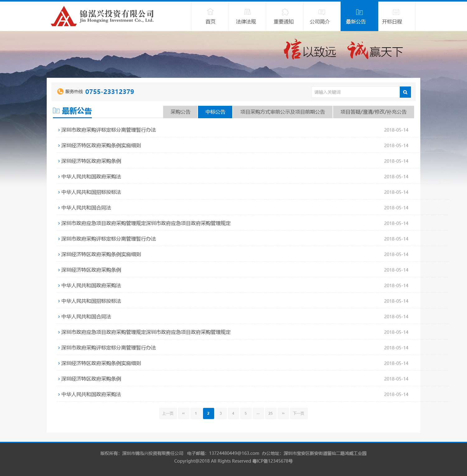This screenshot has width=467, height=476.
Task: Click the keyword search input field
Action: pyautogui.click(x=355, y=92)
